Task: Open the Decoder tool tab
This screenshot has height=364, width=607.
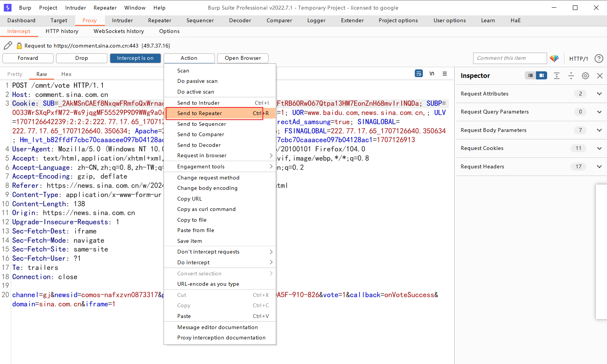Action: (x=240, y=21)
